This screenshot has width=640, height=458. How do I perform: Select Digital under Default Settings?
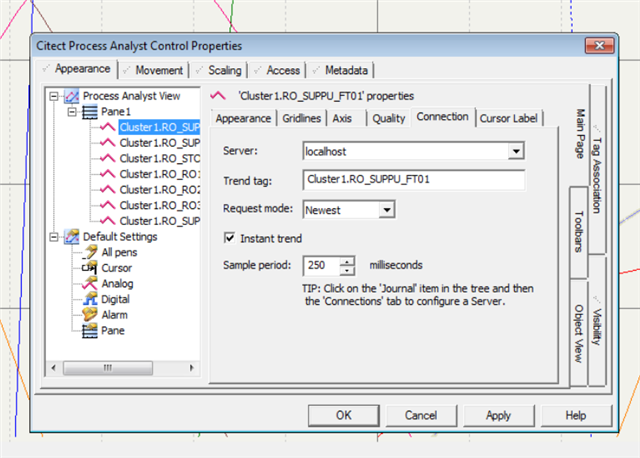click(115, 299)
